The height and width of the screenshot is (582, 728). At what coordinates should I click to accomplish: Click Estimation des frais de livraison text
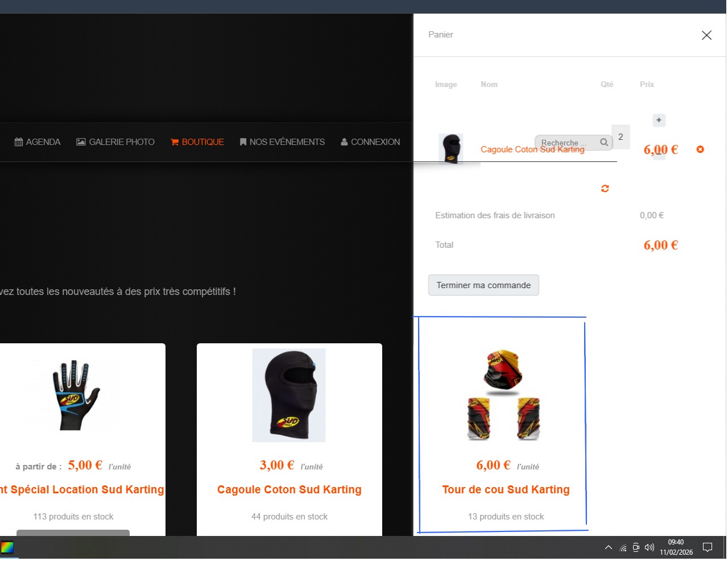pos(495,215)
